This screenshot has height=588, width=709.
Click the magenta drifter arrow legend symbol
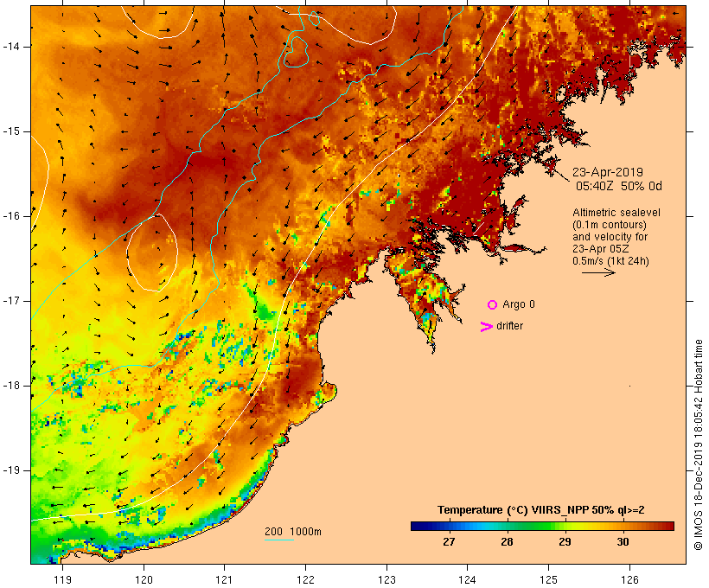(x=487, y=327)
